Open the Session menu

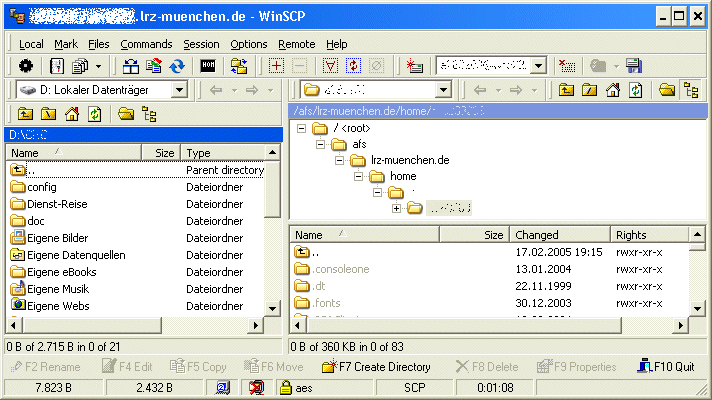click(x=201, y=44)
